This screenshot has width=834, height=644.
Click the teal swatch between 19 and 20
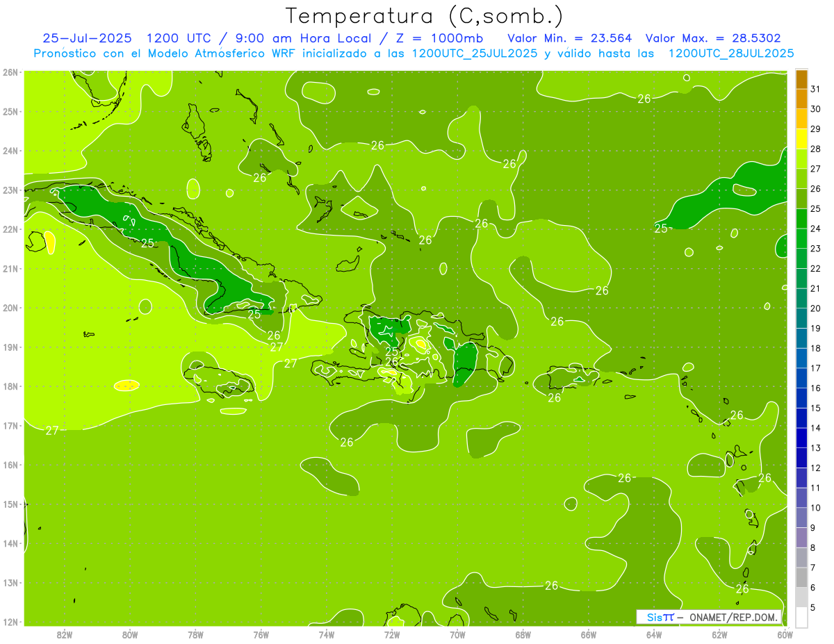801,319
